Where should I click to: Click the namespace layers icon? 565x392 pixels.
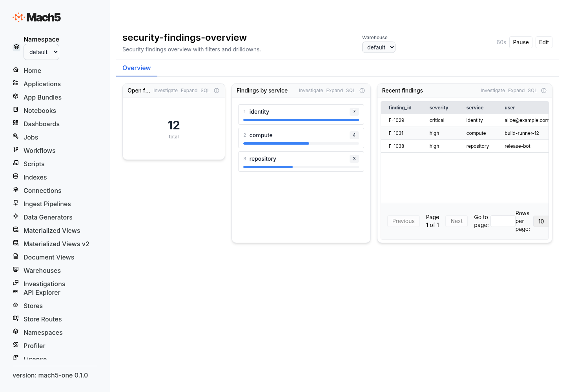click(16, 47)
